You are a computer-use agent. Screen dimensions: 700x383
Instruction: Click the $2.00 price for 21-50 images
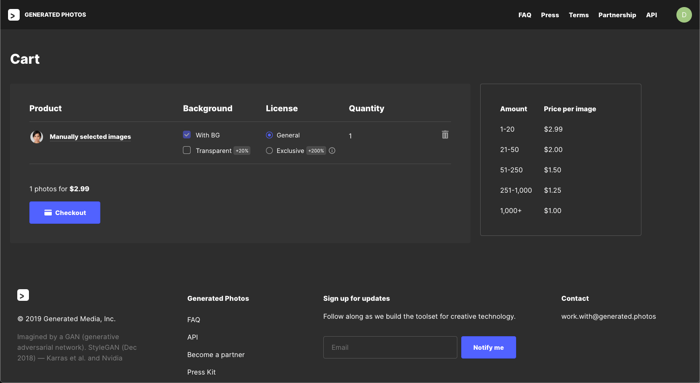tap(553, 150)
